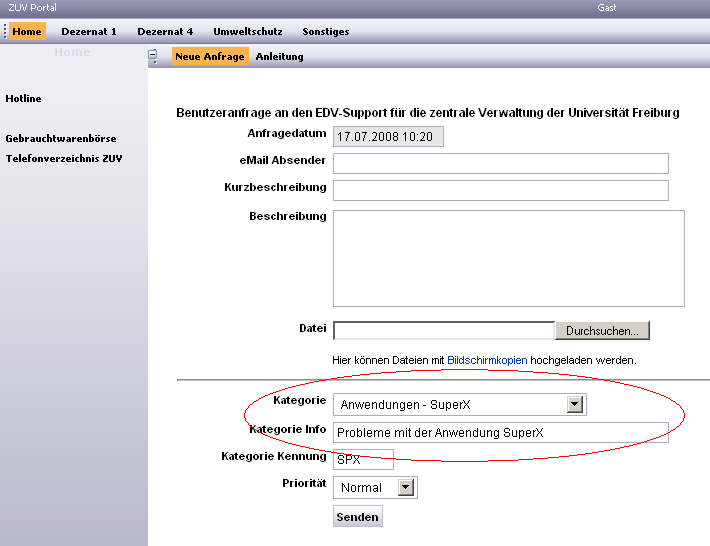Screen dimensions: 710x546
Task: Switch to the Neue Anfrage tab
Action: (x=210, y=57)
